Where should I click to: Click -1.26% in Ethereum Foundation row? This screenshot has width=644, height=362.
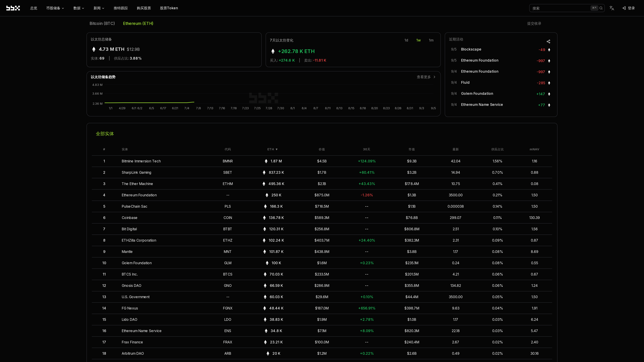click(x=367, y=195)
